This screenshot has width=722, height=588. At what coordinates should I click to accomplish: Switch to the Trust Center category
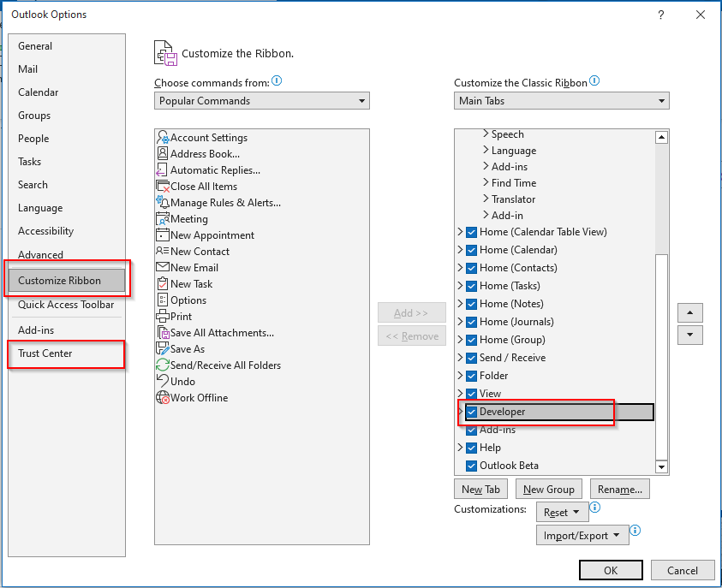45,353
